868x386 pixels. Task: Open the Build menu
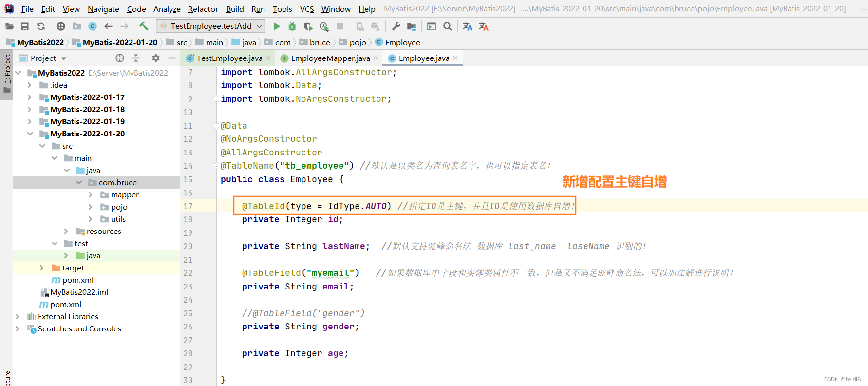(x=235, y=9)
